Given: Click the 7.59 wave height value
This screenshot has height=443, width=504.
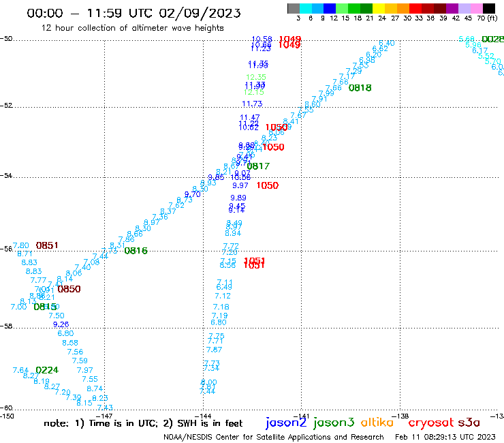Looking at the screenshot, I should [80, 361].
